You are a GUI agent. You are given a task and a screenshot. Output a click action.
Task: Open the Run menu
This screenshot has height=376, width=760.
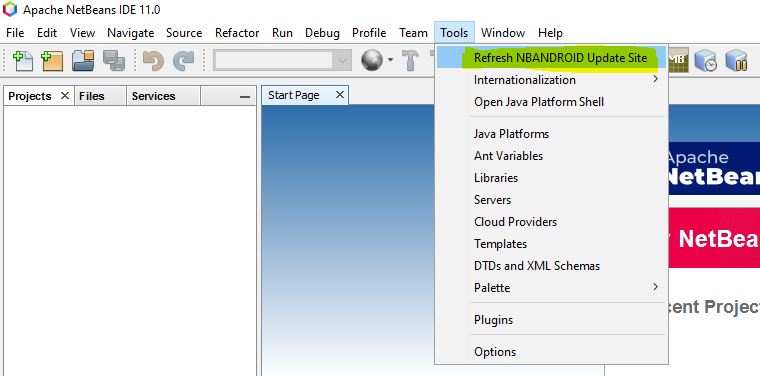(282, 33)
